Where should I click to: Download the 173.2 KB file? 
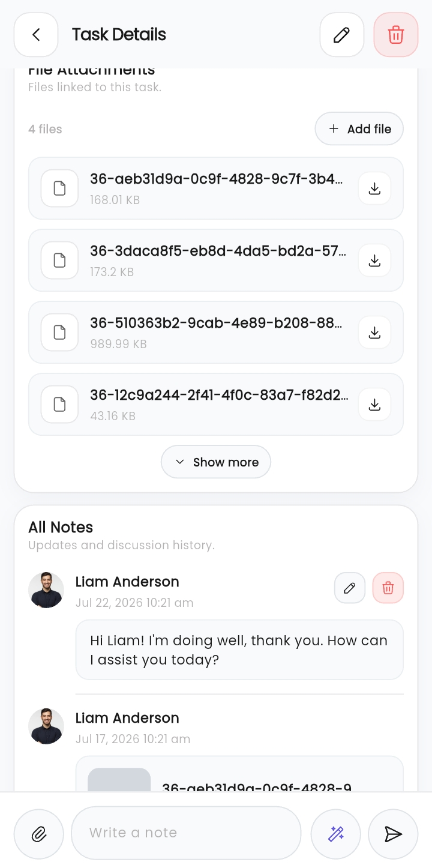click(374, 261)
